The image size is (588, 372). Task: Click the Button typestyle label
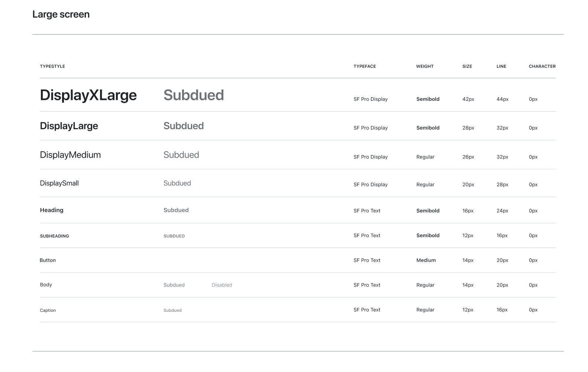(48, 260)
